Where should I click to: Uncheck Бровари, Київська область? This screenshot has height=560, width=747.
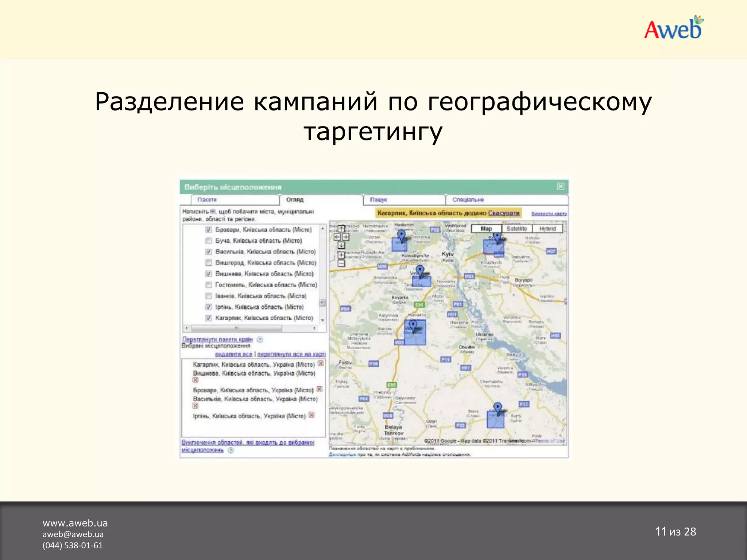209,230
